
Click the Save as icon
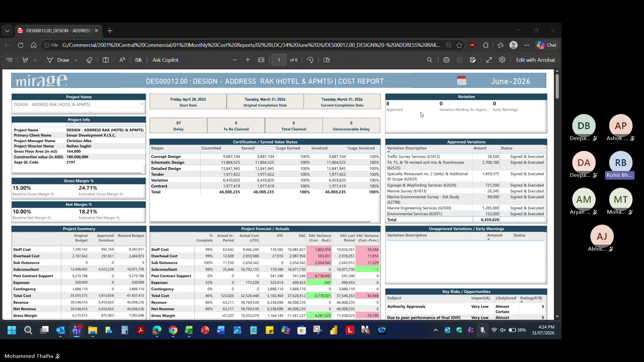[473, 60]
